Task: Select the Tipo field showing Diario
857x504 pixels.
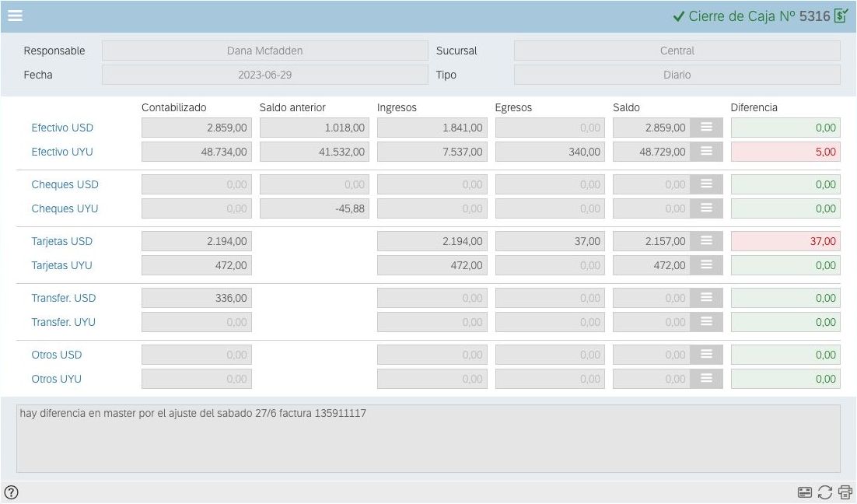Action: [677, 75]
